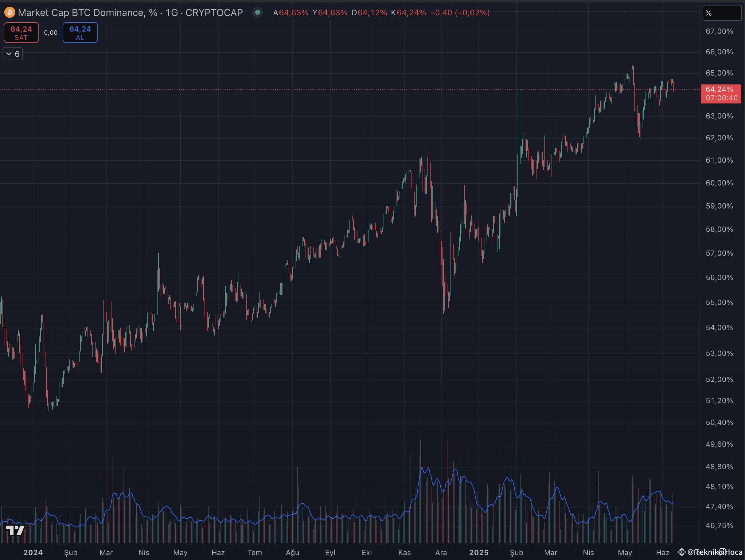Click the CRYPTOCAP exchange label
The image size is (745, 560).
[x=214, y=13]
